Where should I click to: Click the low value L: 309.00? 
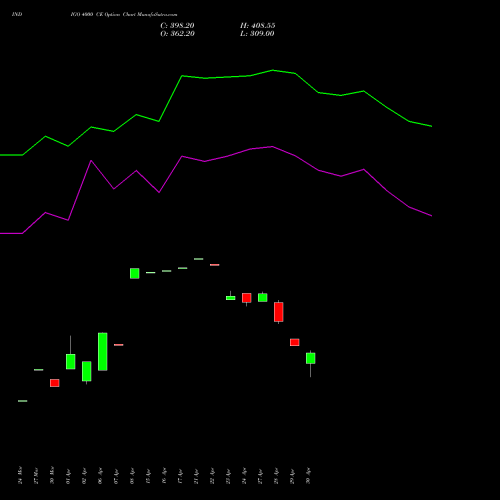point(257,34)
